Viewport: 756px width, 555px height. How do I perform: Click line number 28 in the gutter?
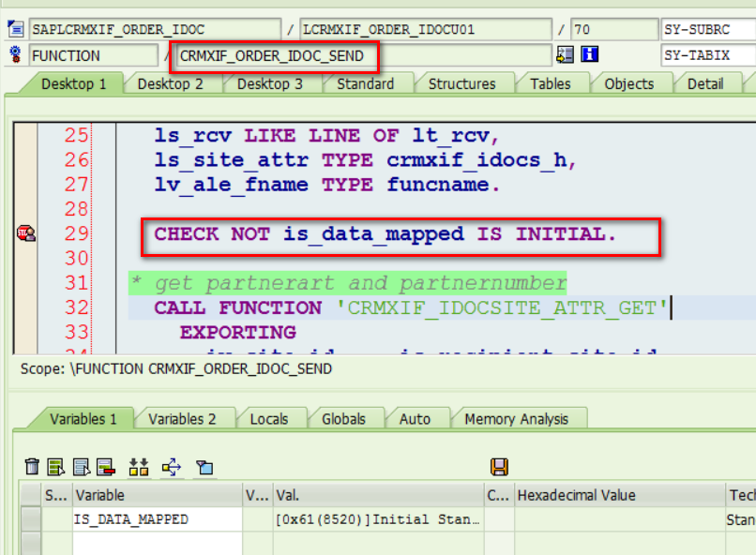(x=76, y=209)
